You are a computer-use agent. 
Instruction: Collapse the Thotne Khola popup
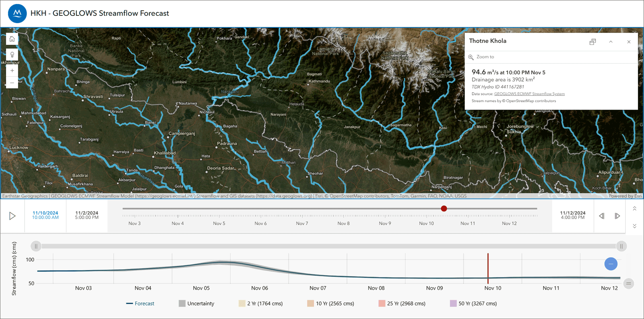pos(611,42)
